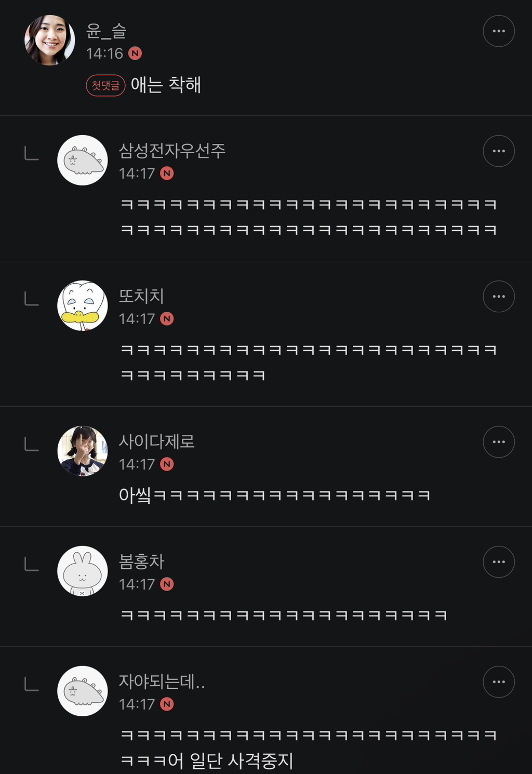Open profile of username 사이다제로
The height and width of the screenshot is (774, 532).
156,442
